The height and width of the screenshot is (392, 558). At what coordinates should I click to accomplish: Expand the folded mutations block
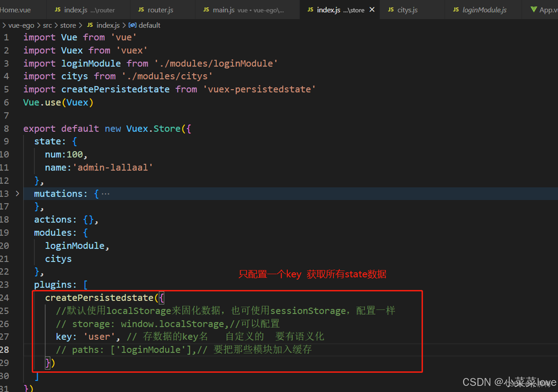17,193
